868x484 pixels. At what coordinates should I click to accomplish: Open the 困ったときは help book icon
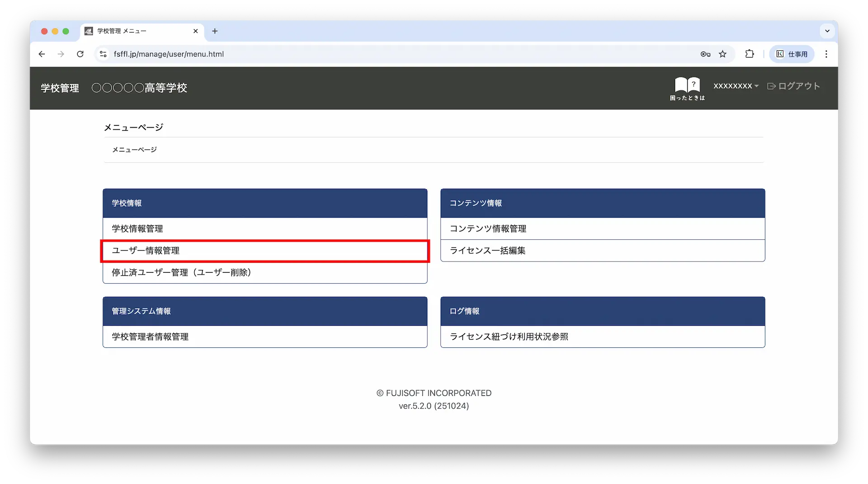[687, 88]
